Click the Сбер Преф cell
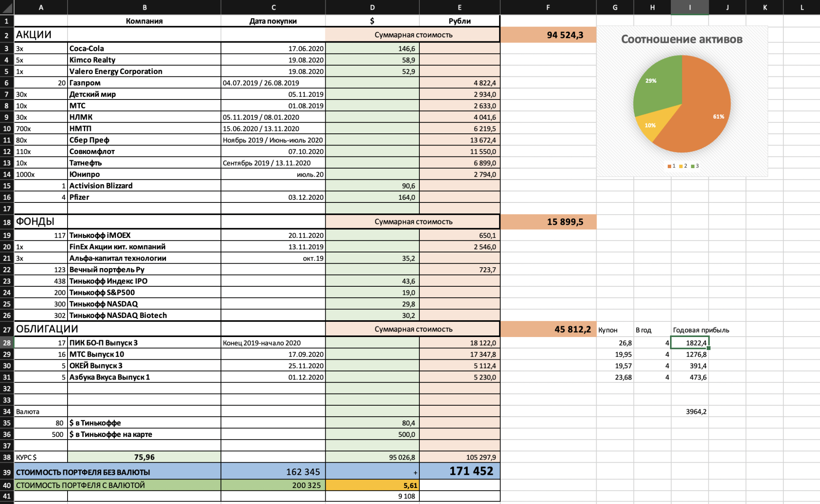The height and width of the screenshot is (504, 820). 144,140
